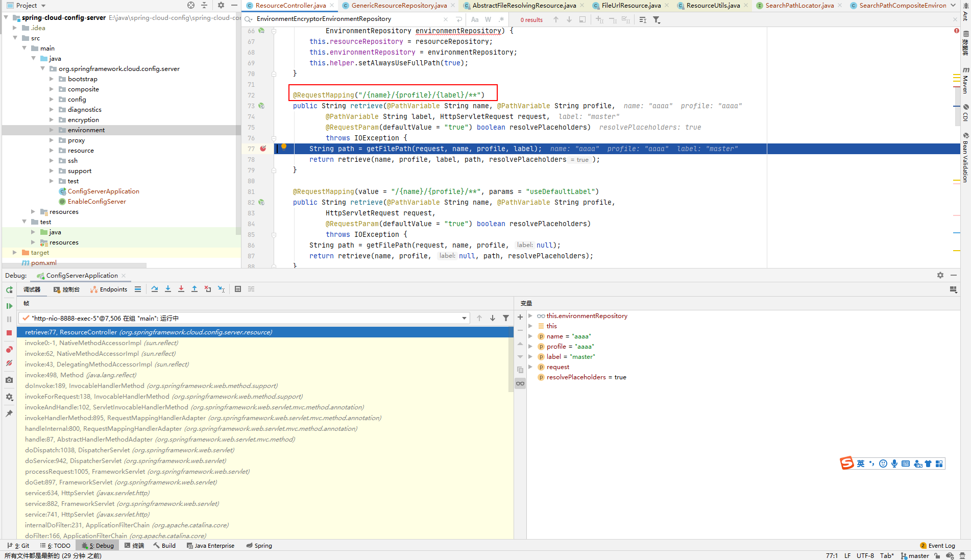
Task: Click the Step Over debug icon
Action: coord(155,289)
